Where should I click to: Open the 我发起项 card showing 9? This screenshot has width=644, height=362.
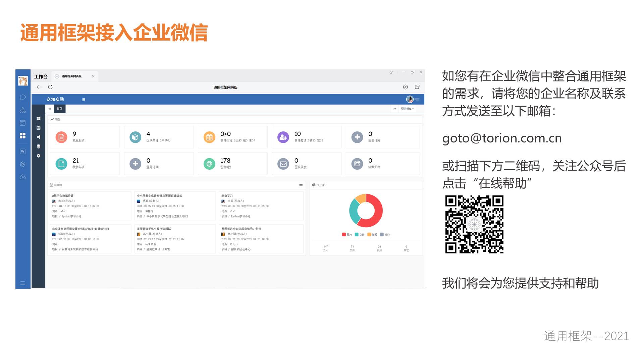pyautogui.click(x=85, y=137)
